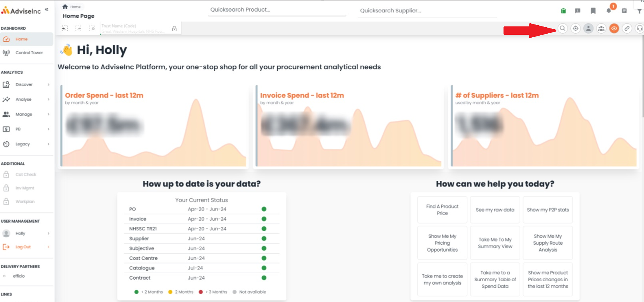Screen dimensions: 644x302
Task: Click the green status dot for Catalogue
Action: [264, 268]
